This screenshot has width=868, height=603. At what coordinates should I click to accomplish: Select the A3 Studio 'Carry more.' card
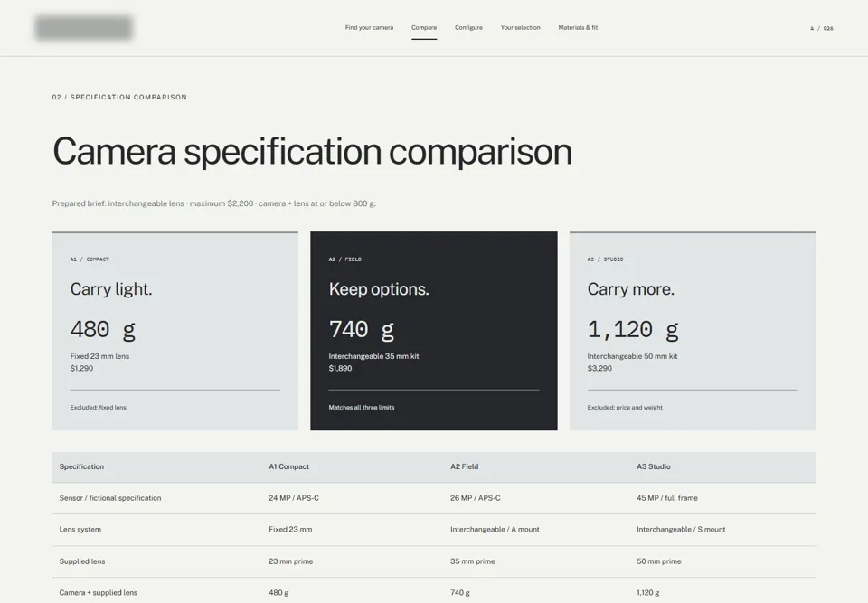coord(693,331)
